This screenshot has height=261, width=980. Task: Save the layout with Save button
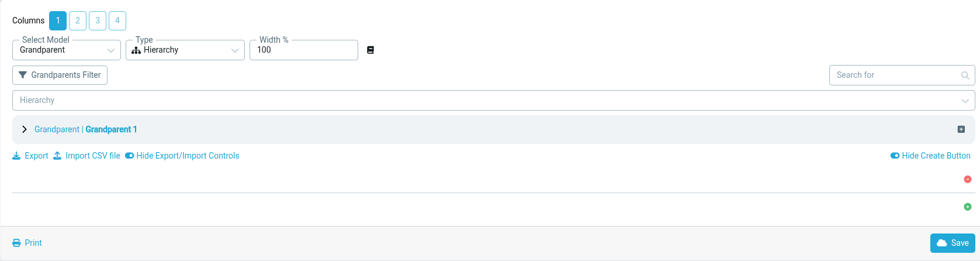pyautogui.click(x=953, y=243)
